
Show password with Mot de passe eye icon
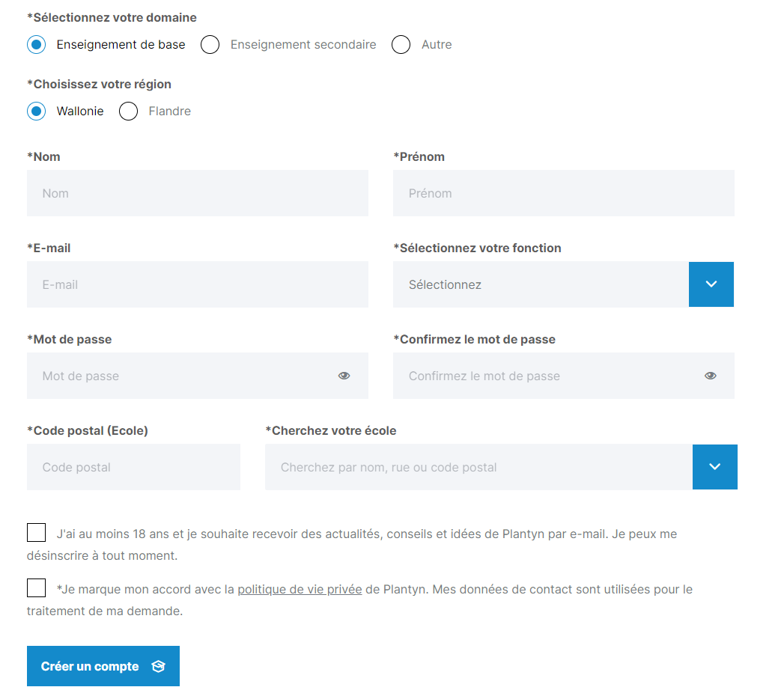click(x=344, y=376)
